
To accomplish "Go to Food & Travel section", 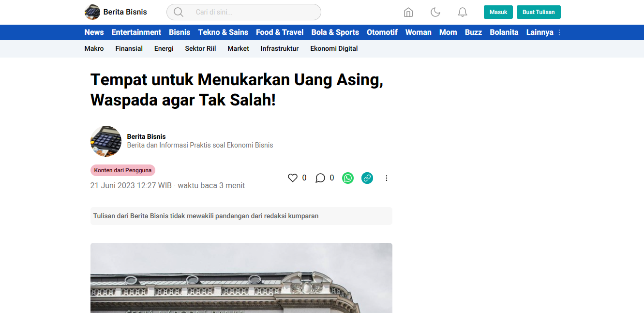I will pyautogui.click(x=280, y=32).
